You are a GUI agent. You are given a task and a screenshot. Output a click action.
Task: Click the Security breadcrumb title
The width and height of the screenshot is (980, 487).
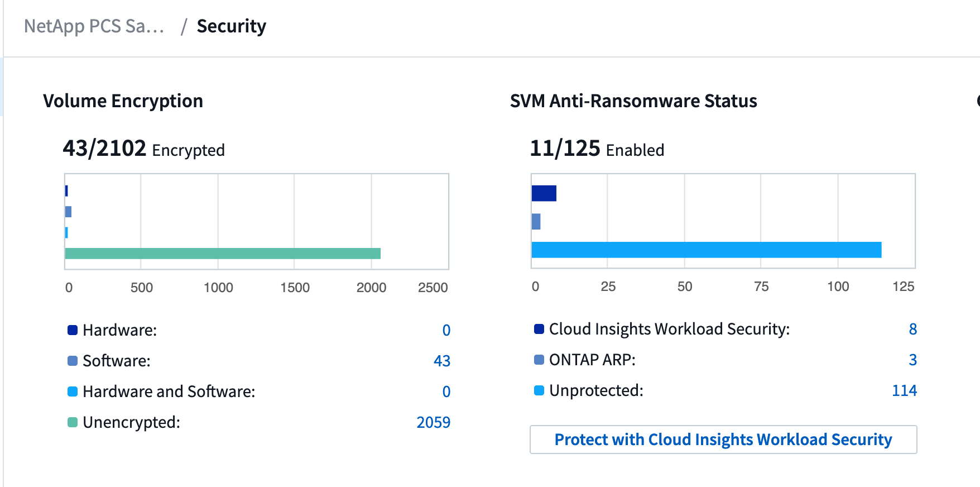point(231,26)
